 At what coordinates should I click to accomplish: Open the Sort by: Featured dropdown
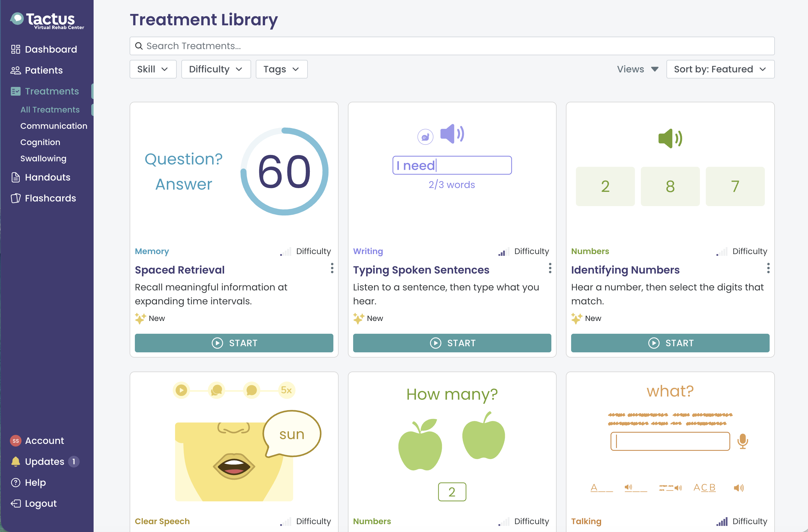pos(721,69)
